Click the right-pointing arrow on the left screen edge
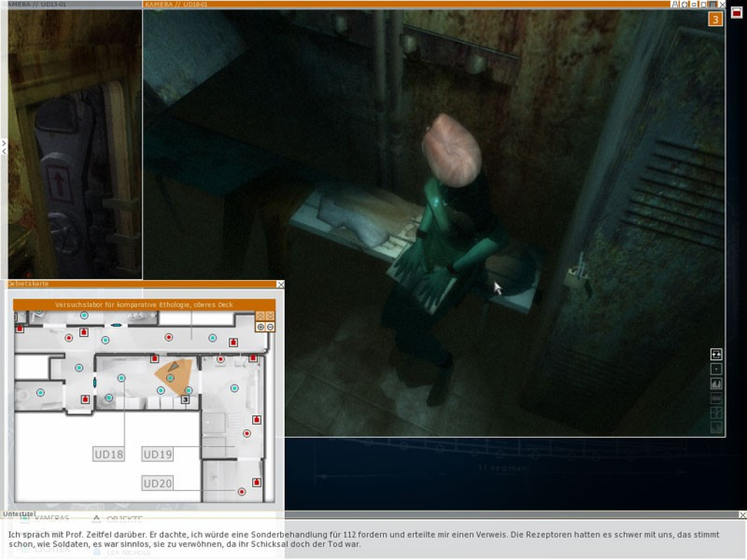This screenshot has width=747, height=560. point(4,143)
